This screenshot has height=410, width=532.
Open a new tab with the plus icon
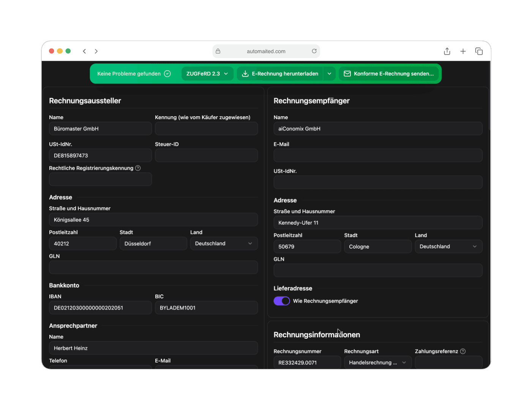tap(463, 51)
